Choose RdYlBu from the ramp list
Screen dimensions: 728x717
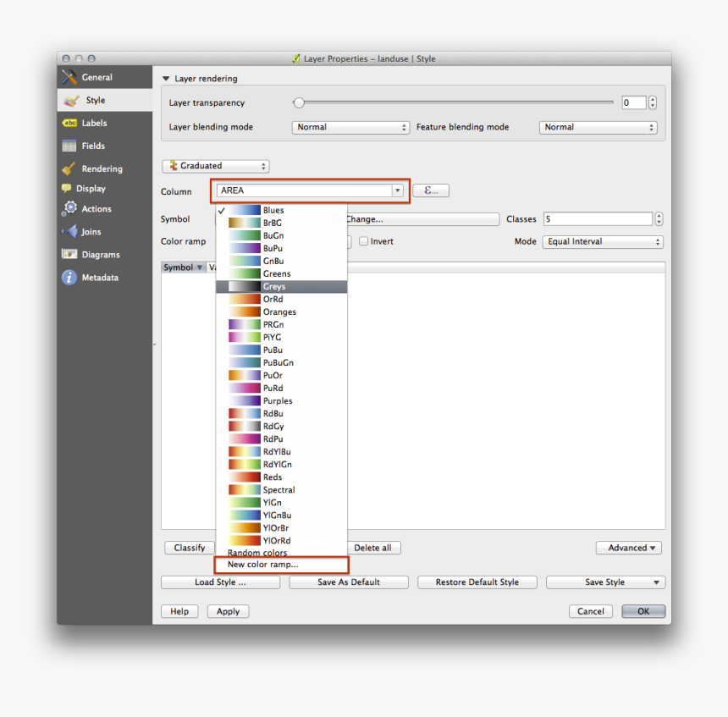(281, 451)
